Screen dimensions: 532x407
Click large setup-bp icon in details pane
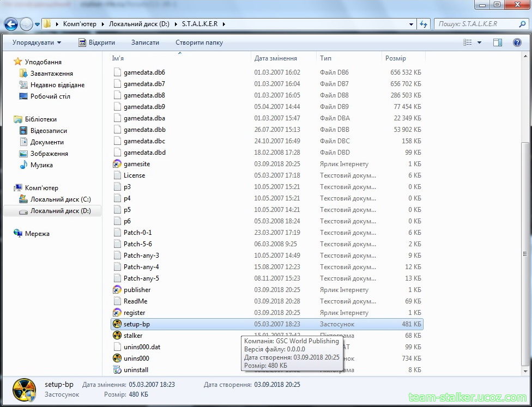point(24,390)
